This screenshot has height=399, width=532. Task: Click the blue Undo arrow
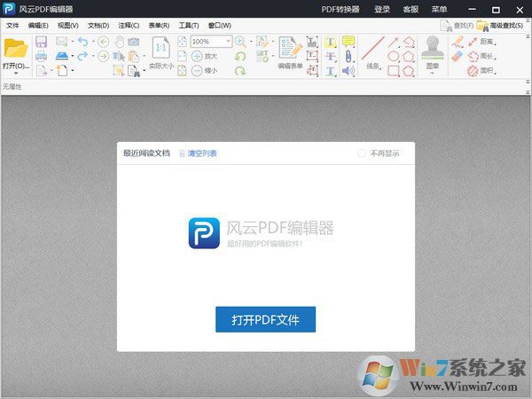tap(82, 42)
